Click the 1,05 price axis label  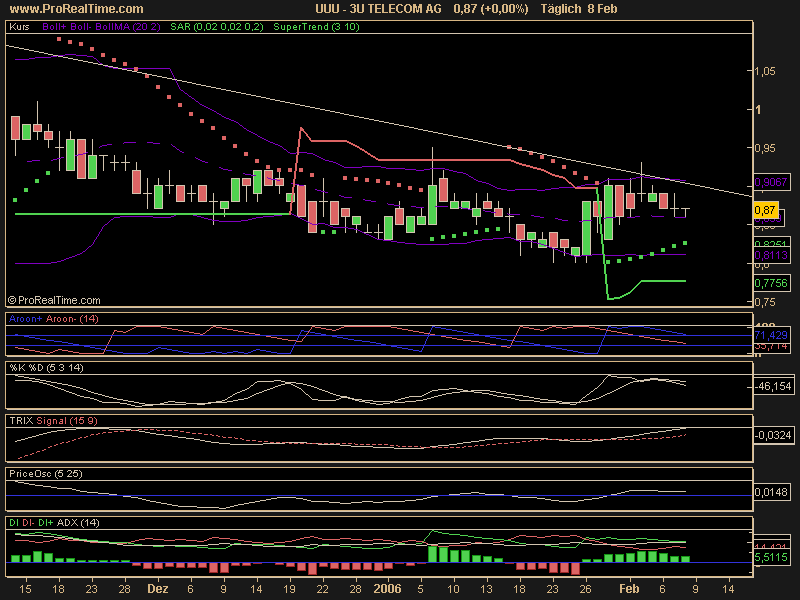coord(765,71)
